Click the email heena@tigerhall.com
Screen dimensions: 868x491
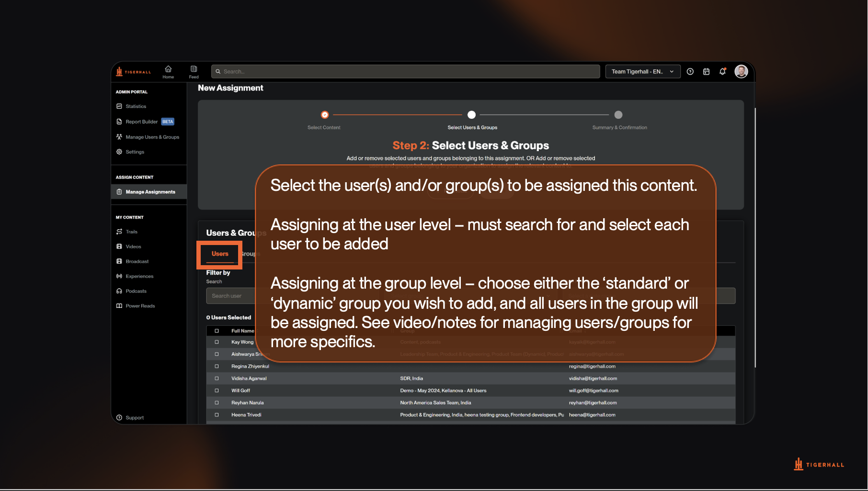tap(592, 415)
